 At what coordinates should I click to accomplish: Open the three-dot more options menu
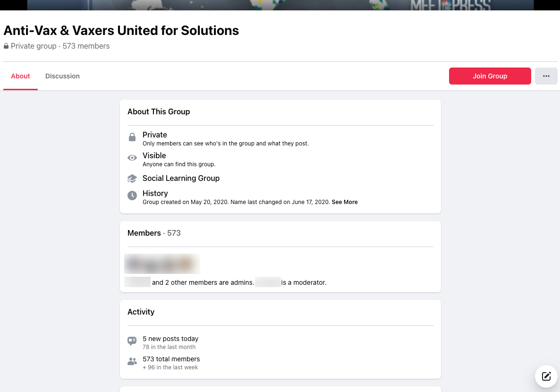click(x=546, y=76)
